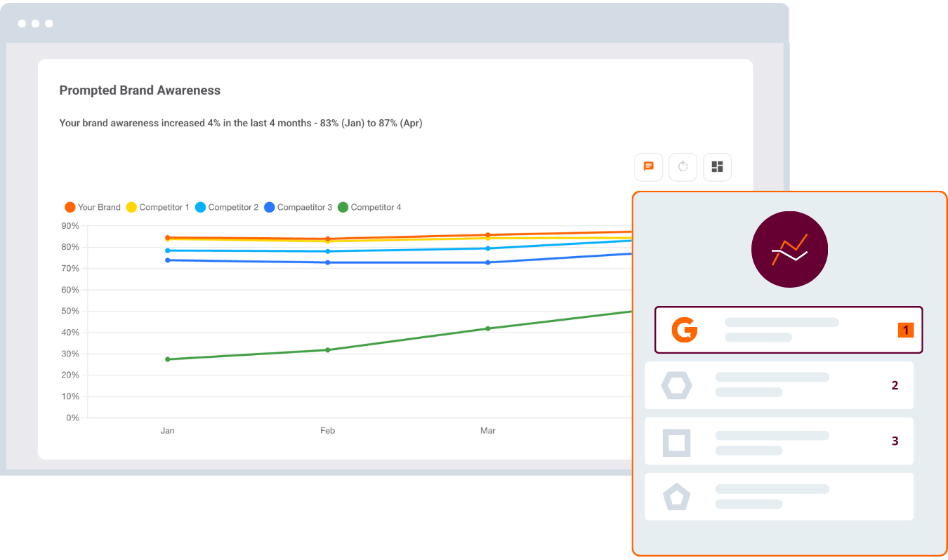Click the rank number 2 on its card

[895, 385]
